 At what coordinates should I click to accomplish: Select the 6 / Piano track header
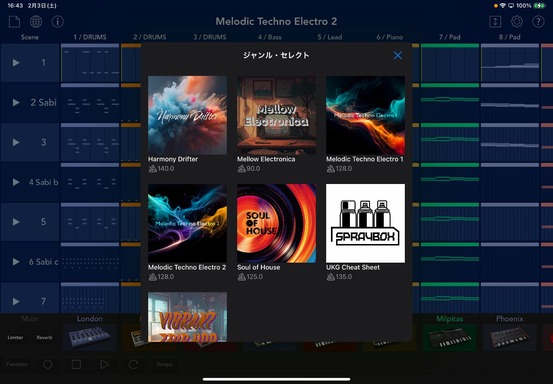(390, 37)
